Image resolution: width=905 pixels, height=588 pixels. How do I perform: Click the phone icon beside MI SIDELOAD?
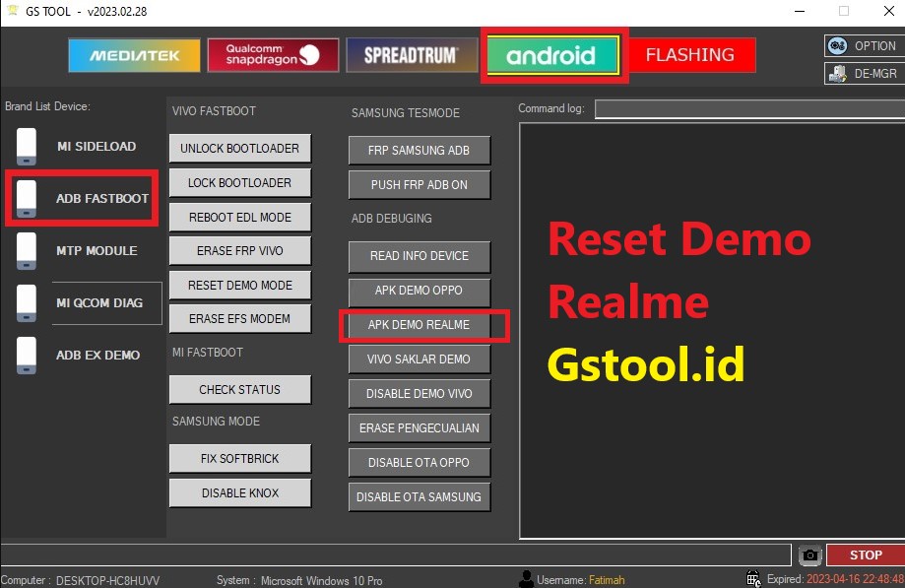(x=27, y=147)
